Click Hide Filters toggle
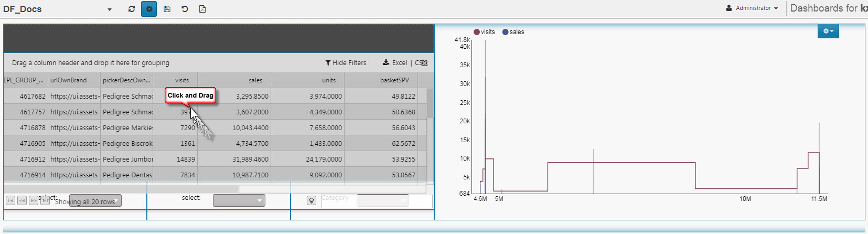The width and height of the screenshot is (868, 234). pyautogui.click(x=346, y=63)
